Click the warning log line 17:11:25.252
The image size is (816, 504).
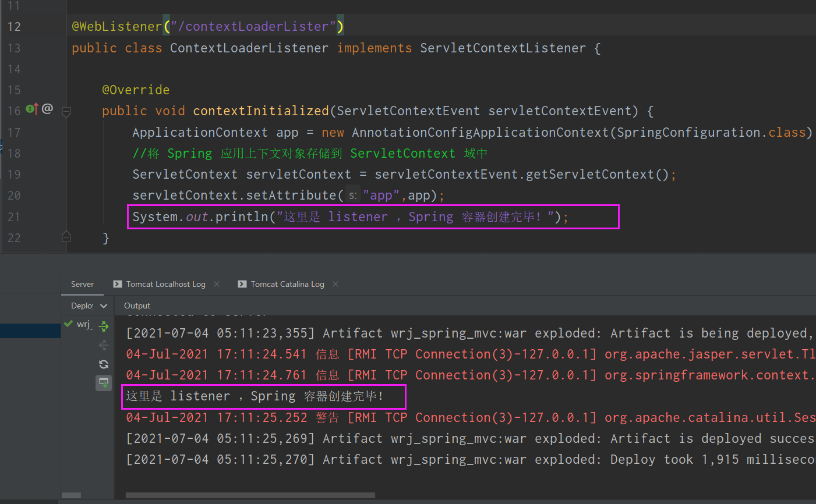pos(471,418)
